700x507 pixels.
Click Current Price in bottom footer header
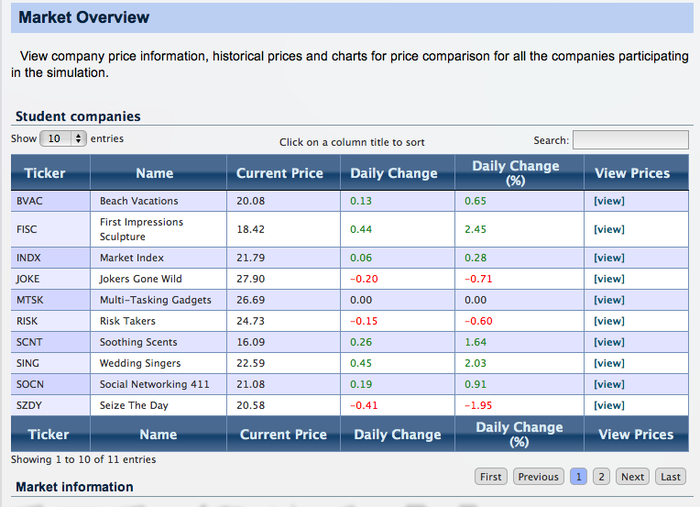tap(283, 434)
